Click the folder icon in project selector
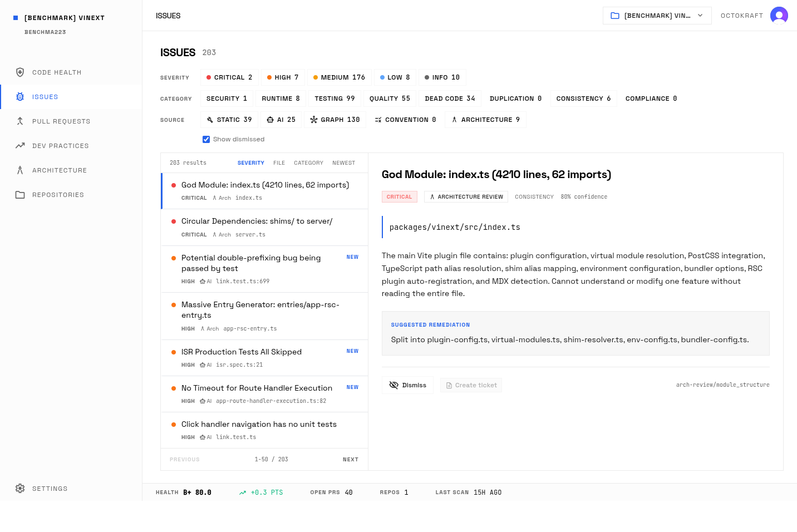The height and width of the screenshot is (532, 797). click(x=615, y=16)
